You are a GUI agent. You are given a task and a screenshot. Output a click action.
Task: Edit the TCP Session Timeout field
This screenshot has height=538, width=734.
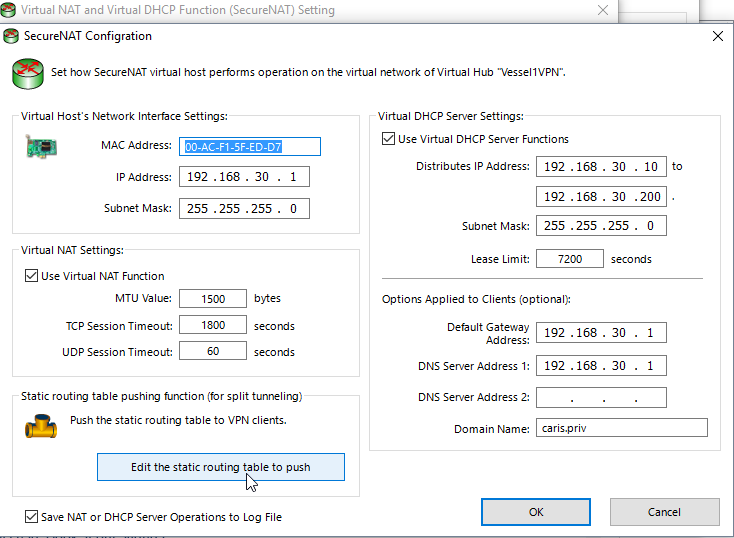[213, 325]
